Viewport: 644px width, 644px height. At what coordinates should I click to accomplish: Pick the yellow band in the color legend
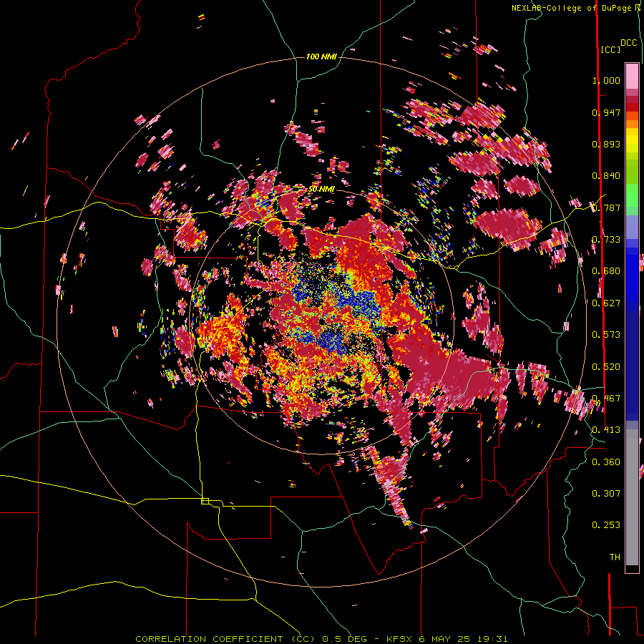tap(632, 140)
